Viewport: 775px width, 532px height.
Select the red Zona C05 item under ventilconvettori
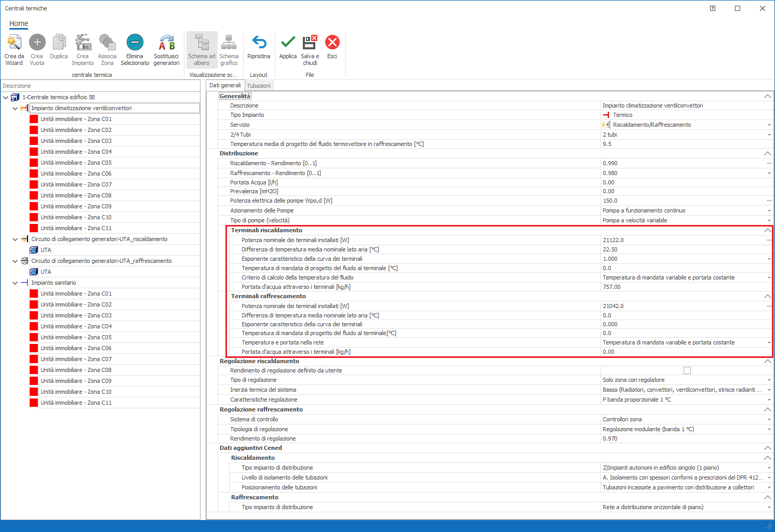coord(76,163)
